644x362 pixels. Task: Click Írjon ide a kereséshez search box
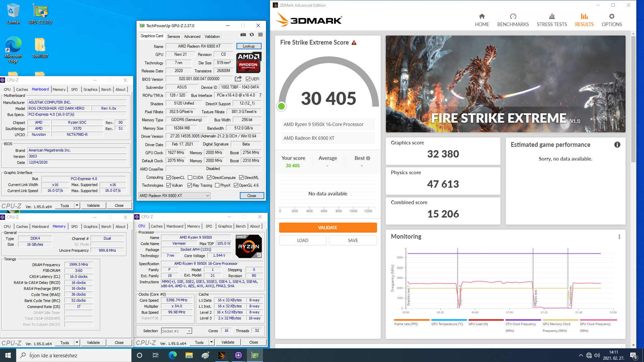tap(73, 355)
